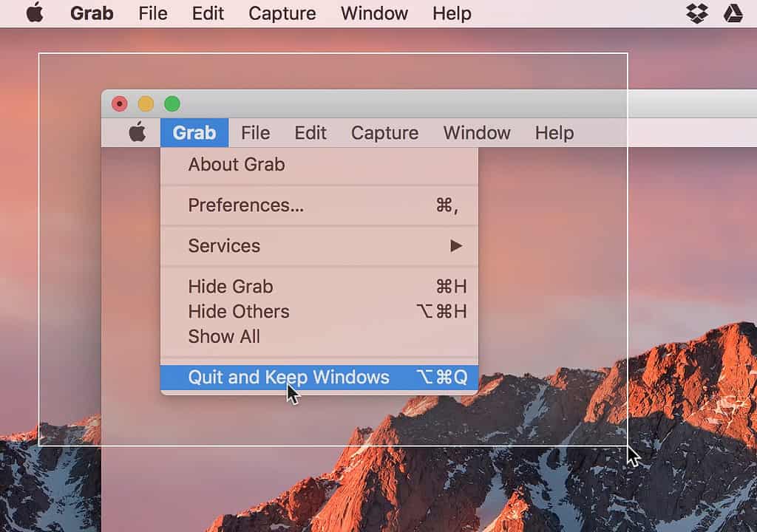Open Edit menu inside the captured window
The image size is (757, 532).
310,133
